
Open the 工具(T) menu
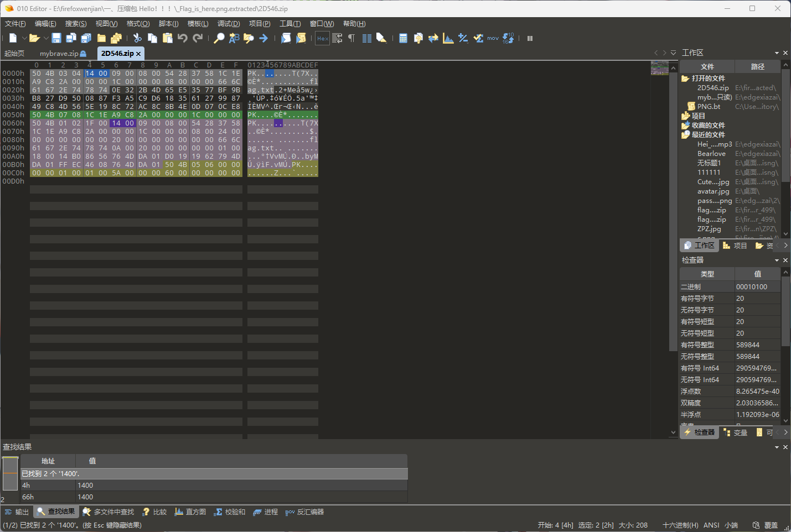click(x=290, y=24)
